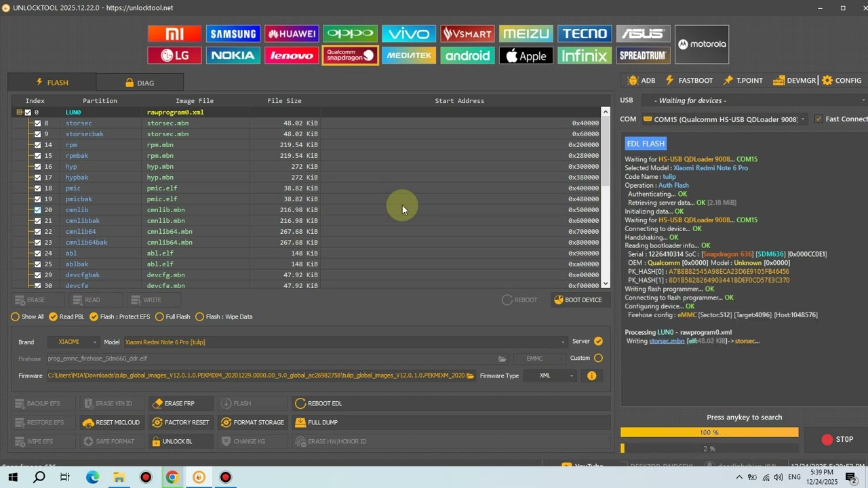The image size is (868, 488).
Task: Switch to the DIAG tab
Action: click(140, 83)
